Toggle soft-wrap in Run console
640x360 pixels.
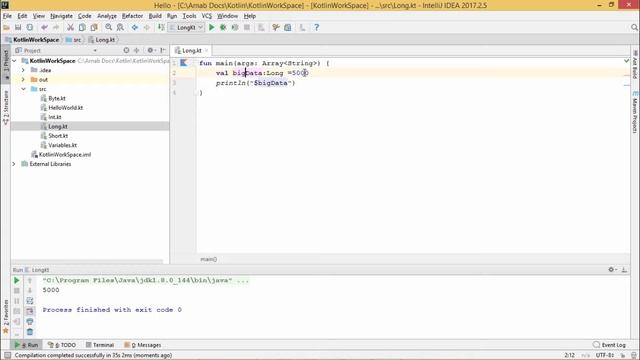coord(30,301)
